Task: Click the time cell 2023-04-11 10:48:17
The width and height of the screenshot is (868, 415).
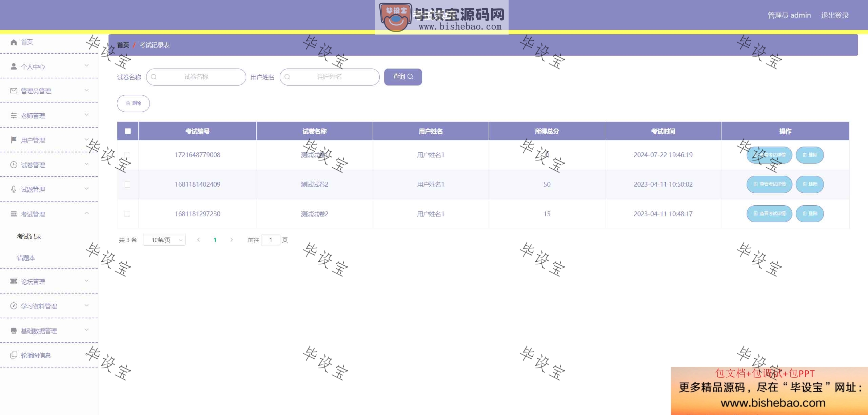Action: (x=663, y=214)
